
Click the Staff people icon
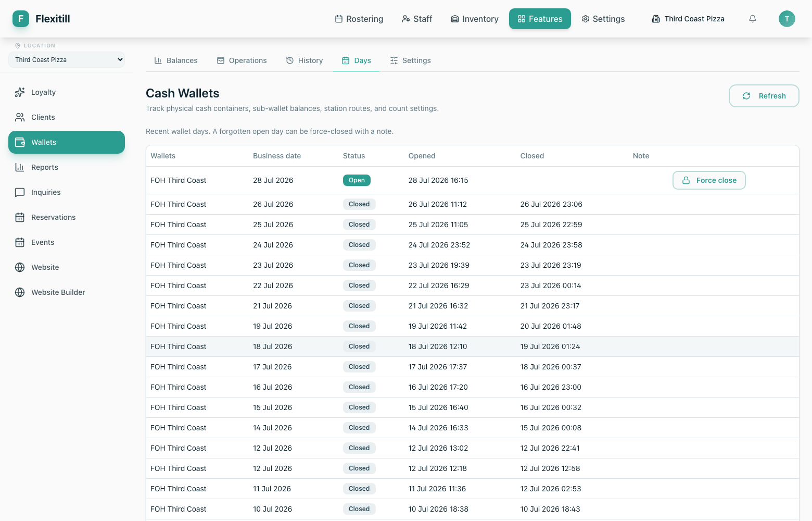click(406, 19)
